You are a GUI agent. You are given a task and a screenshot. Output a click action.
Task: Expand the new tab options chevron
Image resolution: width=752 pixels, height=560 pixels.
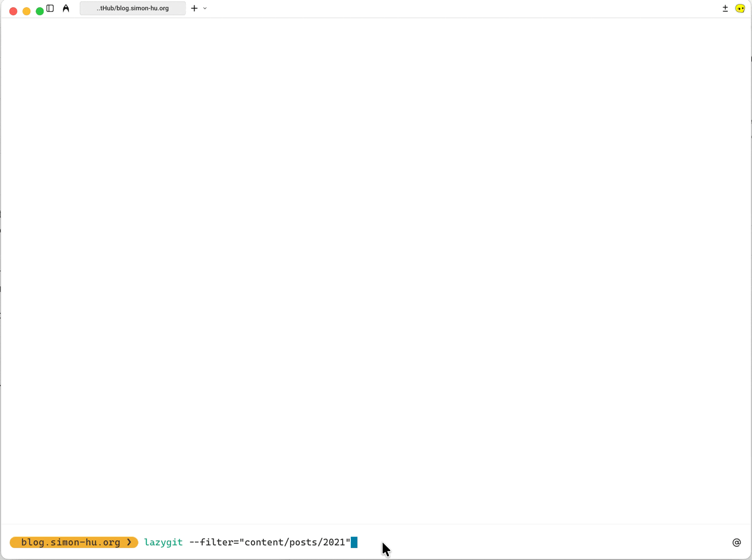click(x=205, y=8)
